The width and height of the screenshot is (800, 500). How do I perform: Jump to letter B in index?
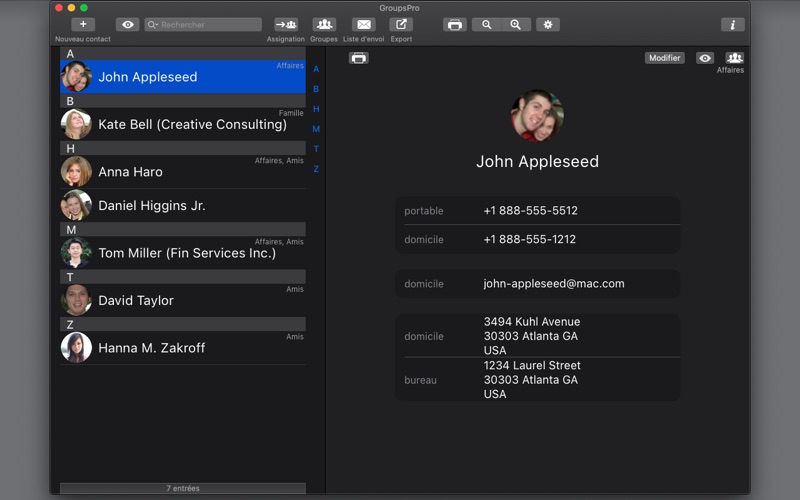316,89
